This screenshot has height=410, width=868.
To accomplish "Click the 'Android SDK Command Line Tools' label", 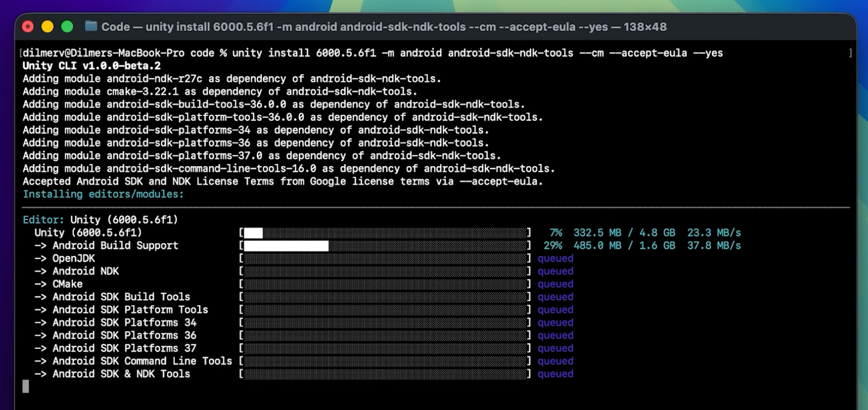I will (142, 361).
